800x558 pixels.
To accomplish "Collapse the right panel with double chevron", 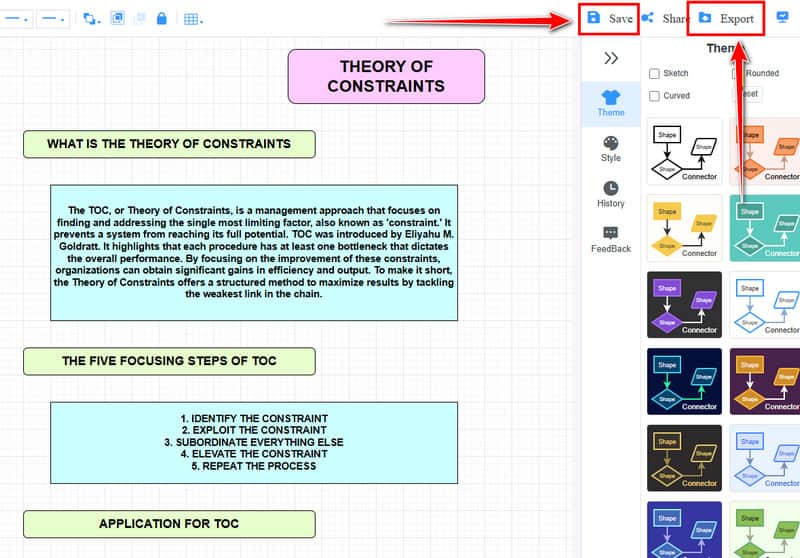I will pos(611,58).
